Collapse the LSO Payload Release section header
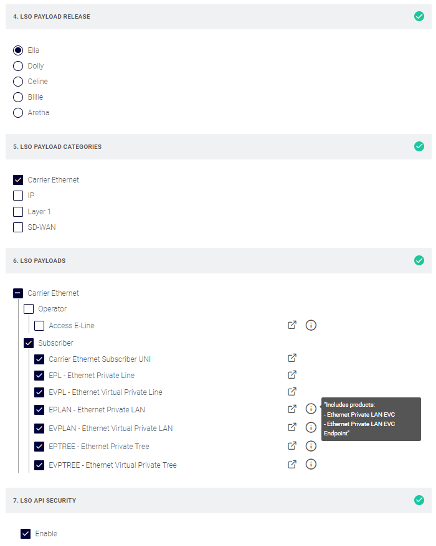The width and height of the screenshot is (436, 546). (219, 16)
